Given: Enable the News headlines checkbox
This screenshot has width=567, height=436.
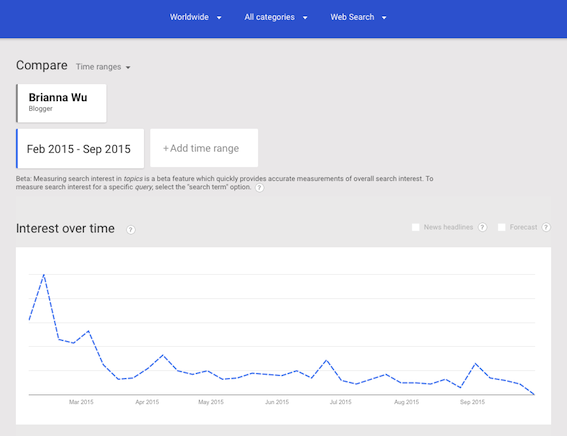Looking at the screenshot, I should 415,227.
